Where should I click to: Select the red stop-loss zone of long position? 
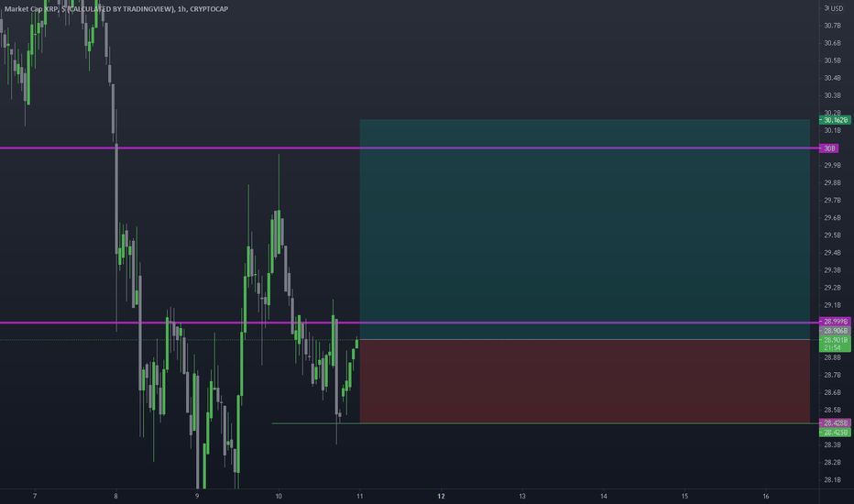585,381
